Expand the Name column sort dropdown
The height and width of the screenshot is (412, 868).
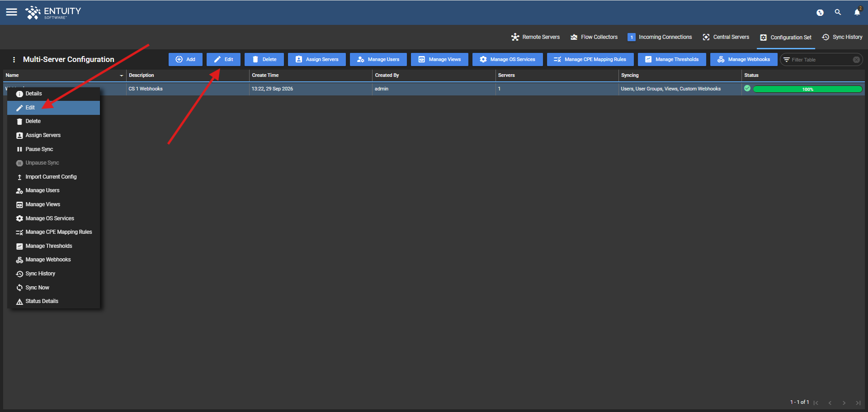point(121,76)
